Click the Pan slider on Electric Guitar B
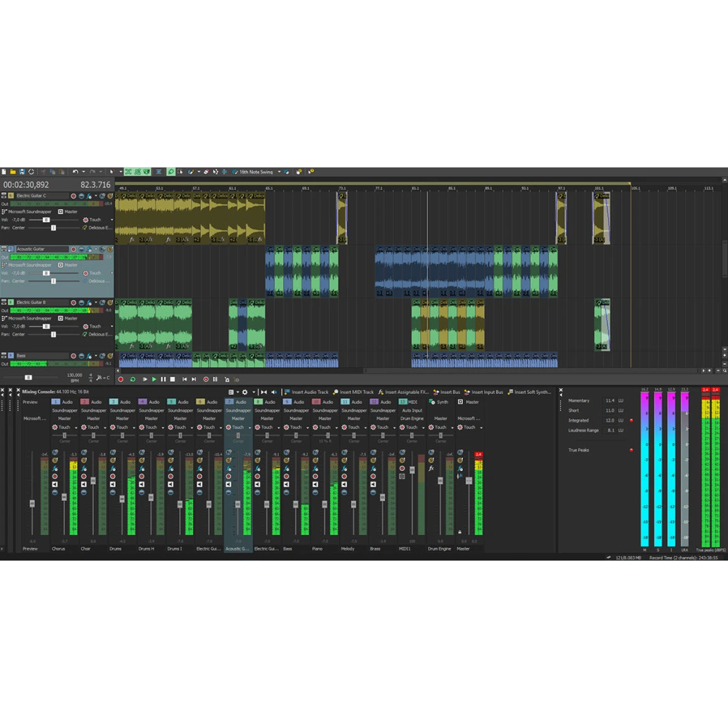This screenshot has height=728, width=728. (x=53, y=334)
